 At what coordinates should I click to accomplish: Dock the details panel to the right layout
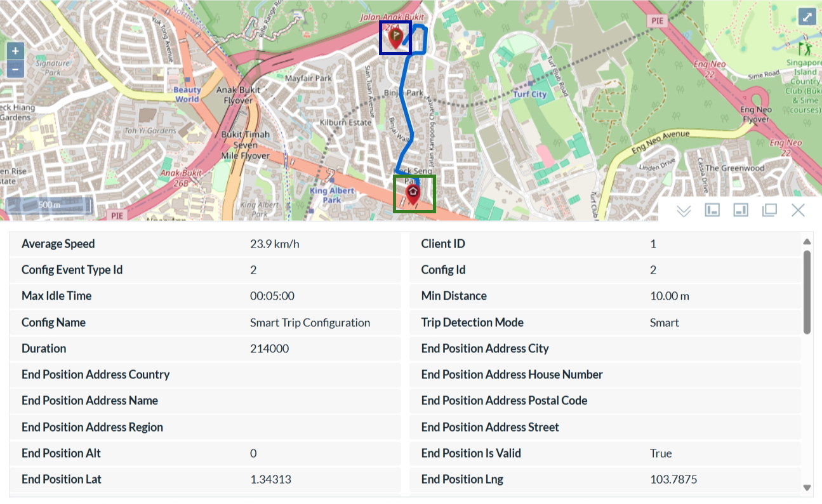pos(741,209)
